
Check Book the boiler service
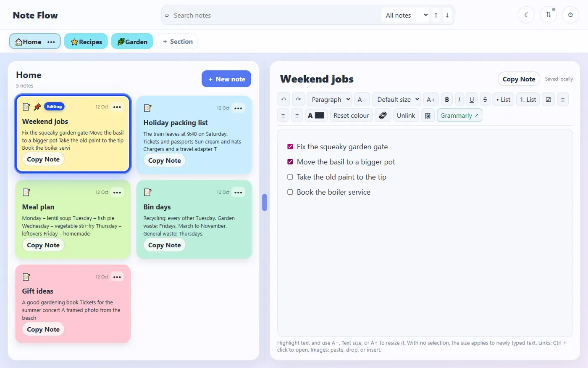pyautogui.click(x=290, y=192)
